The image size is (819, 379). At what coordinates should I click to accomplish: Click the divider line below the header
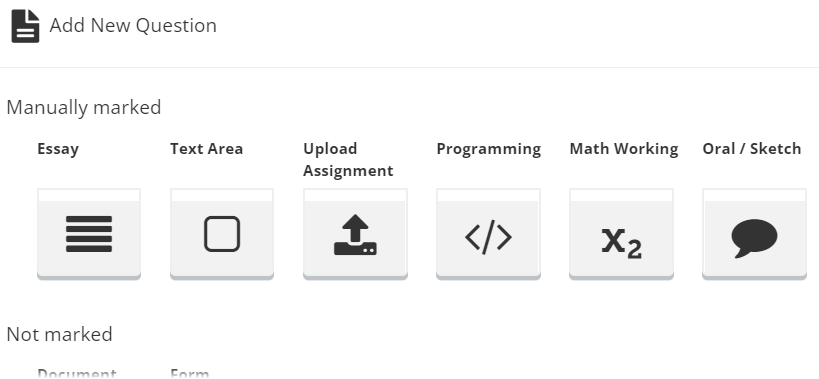tap(410, 67)
